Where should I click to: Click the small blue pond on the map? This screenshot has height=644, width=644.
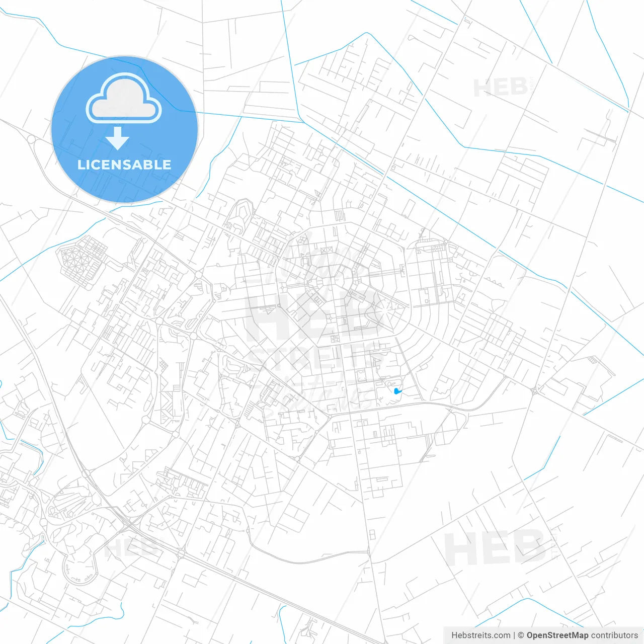click(397, 390)
